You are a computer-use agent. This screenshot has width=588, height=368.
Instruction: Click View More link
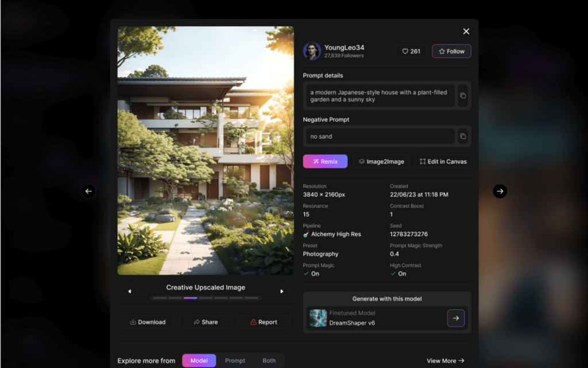tap(446, 361)
